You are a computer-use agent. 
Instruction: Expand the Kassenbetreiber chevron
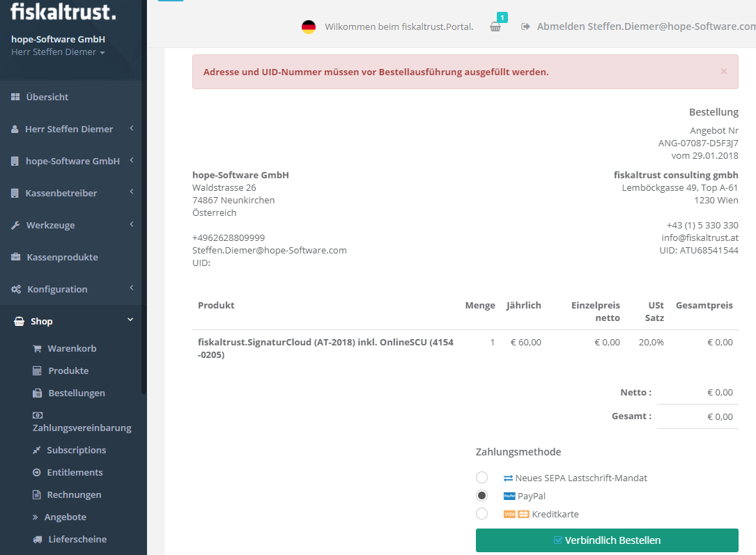click(x=132, y=191)
